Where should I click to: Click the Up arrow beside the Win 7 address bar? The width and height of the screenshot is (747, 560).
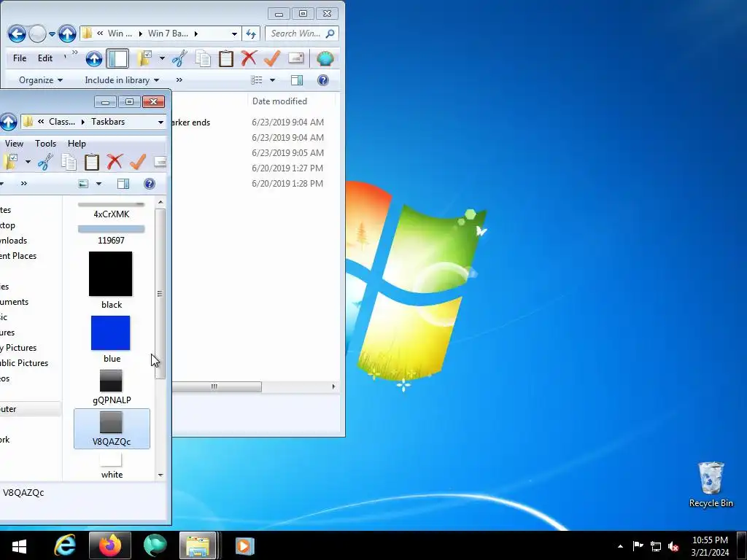(67, 34)
